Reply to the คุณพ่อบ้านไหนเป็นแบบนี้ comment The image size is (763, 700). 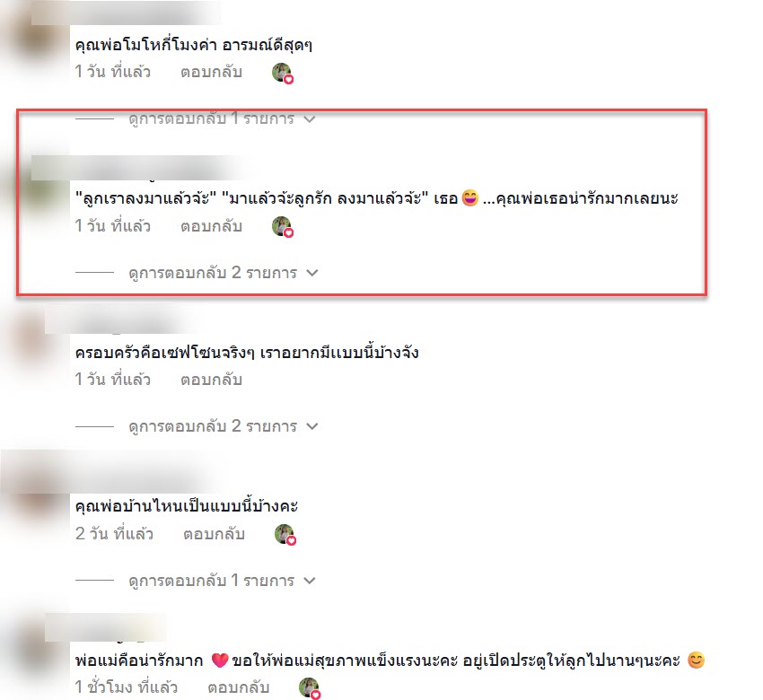click(x=215, y=534)
